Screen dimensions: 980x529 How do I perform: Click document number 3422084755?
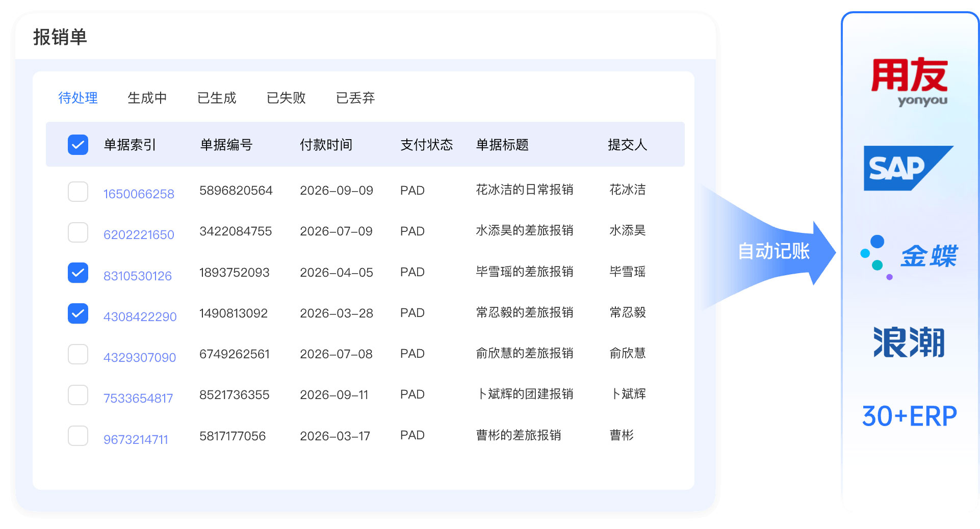[236, 231]
